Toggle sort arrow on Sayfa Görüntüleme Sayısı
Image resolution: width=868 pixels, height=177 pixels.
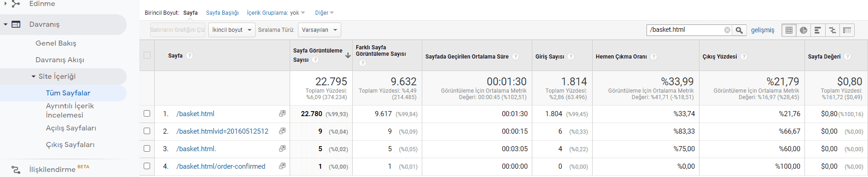point(348,55)
